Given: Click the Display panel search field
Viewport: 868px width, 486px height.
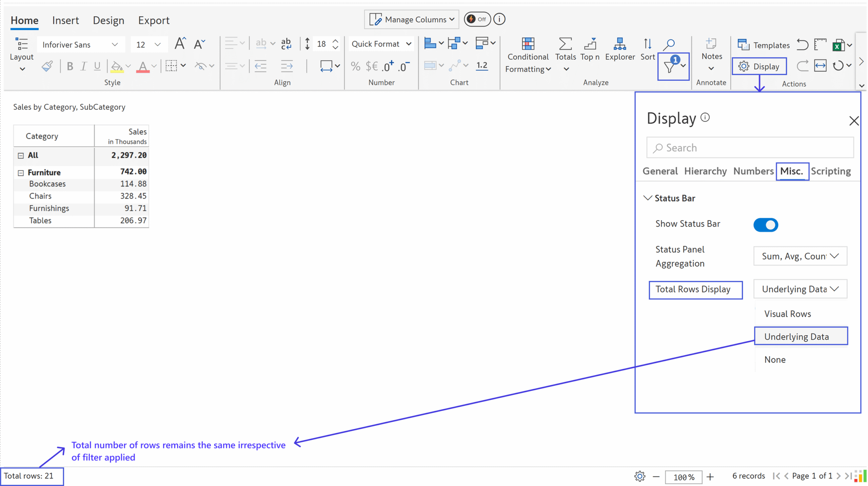Looking at the screenshot, I should [x=749, y=148].
